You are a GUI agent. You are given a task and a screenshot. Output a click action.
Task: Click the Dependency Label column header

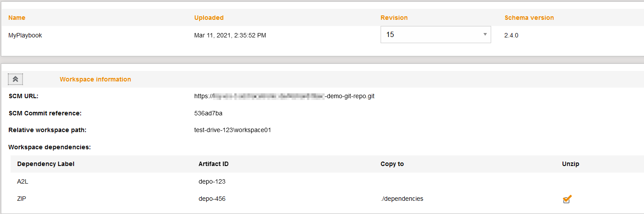pos(46,164)
